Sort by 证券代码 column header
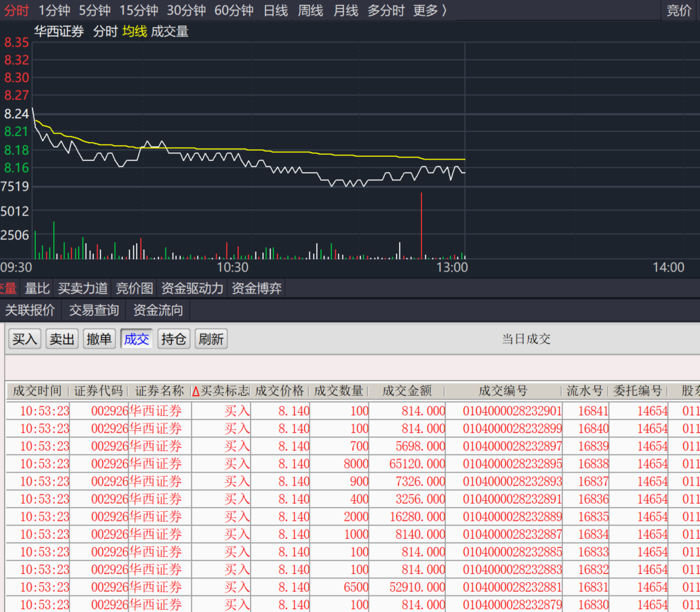Viewport: 700px width, 612px height. [x=98, y=391]
